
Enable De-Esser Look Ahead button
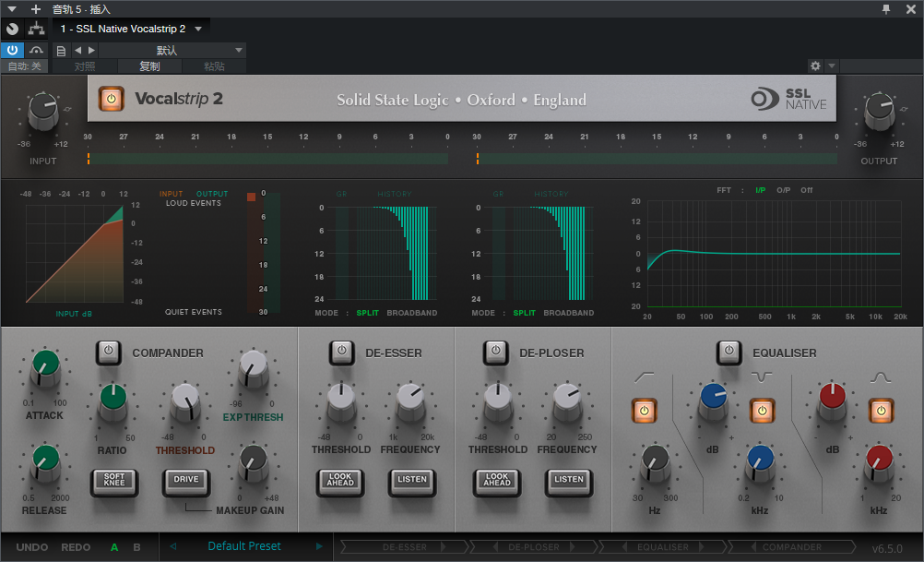pos(340,481)
